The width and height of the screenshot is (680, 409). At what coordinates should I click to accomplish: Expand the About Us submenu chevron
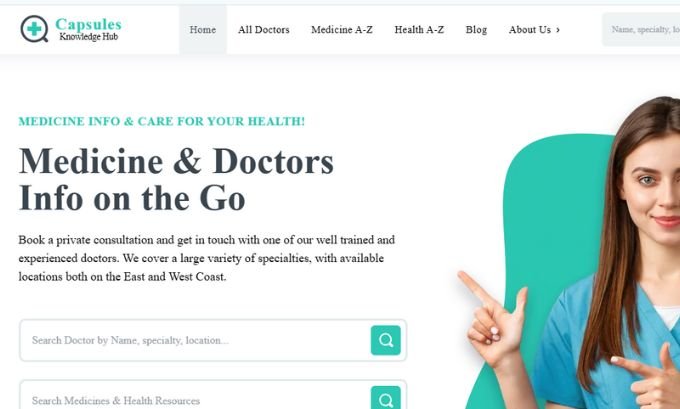click(x=558, y=30)
